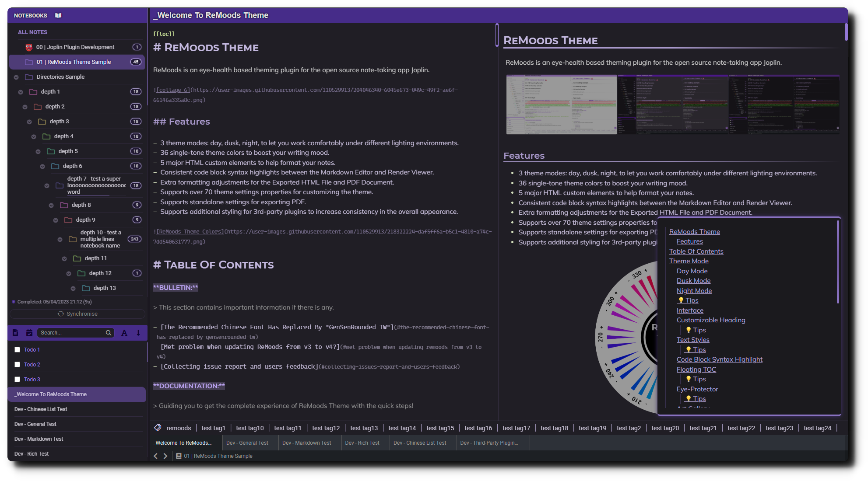This screenshot has width=868, height=481.
Task: Click the new to-do calendar icon
Action: pyautogui.click(x=29, y=333)
